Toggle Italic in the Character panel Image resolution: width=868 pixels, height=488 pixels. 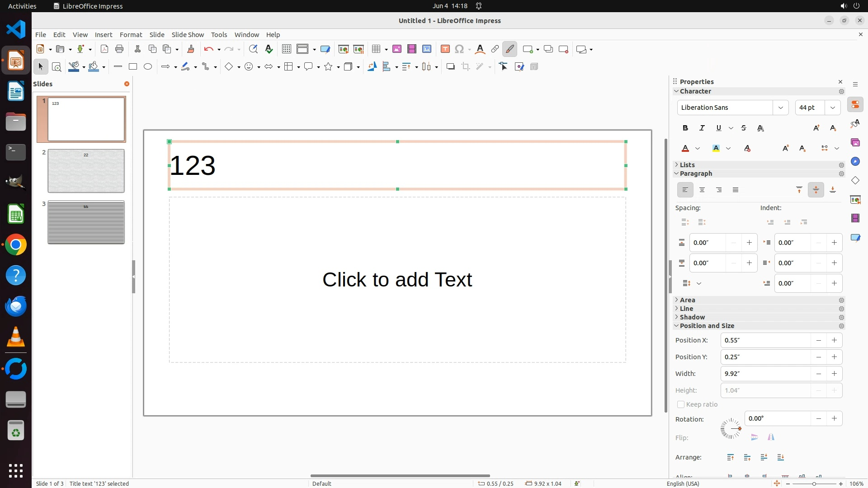coord(702,128)
